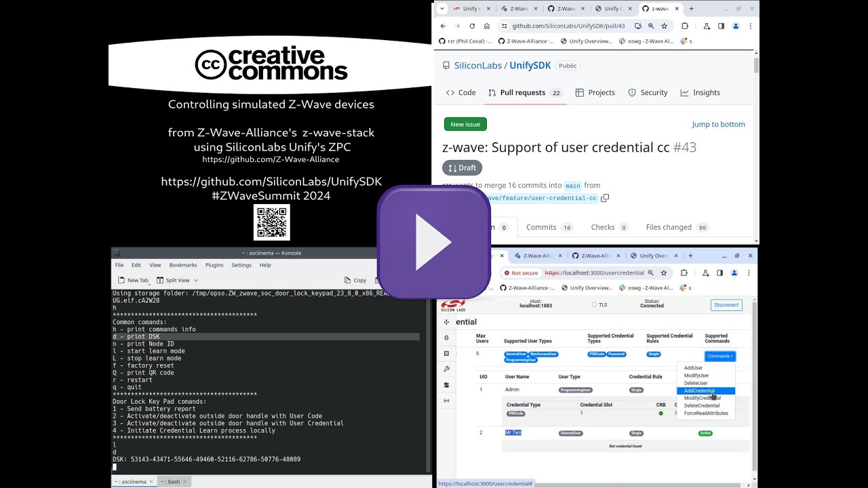Toggle the TLS checkbox
The height and width of the screenshot is (488, 868).
[x=594, y=305]
